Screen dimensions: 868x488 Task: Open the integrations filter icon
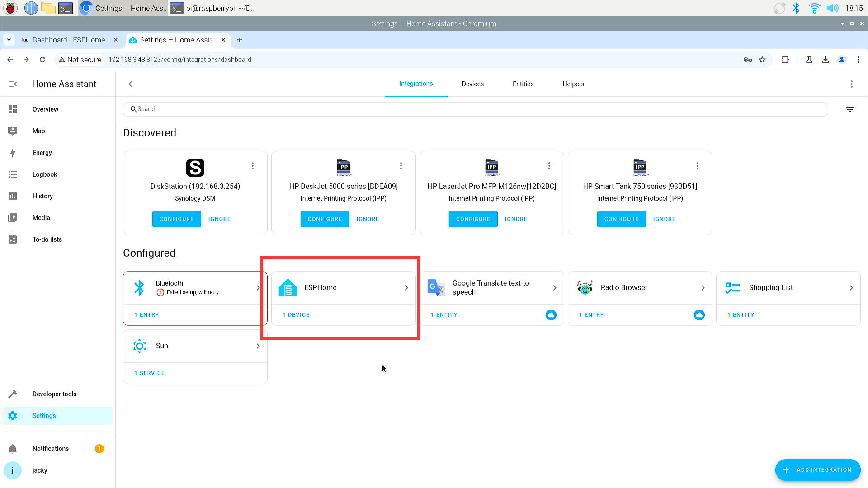[850, 109]
